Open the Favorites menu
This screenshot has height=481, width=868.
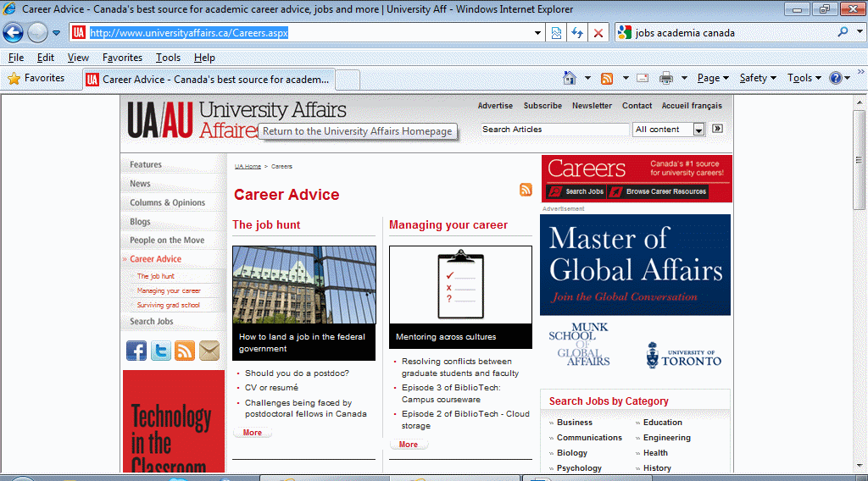point(122,58)
